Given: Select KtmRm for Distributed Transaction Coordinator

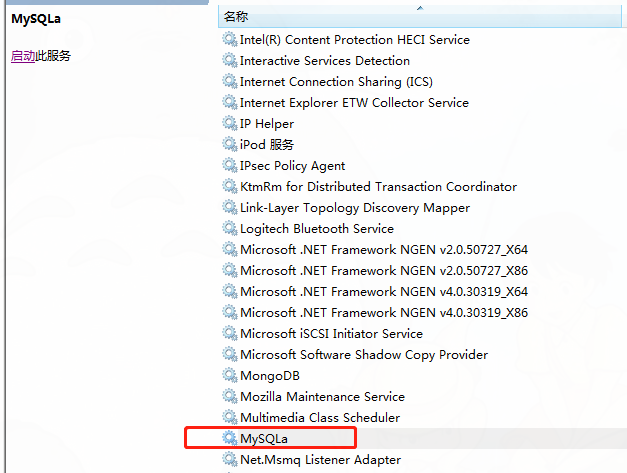Looking at the screenshot, I should pyautogui.click(x=378, y=187).
